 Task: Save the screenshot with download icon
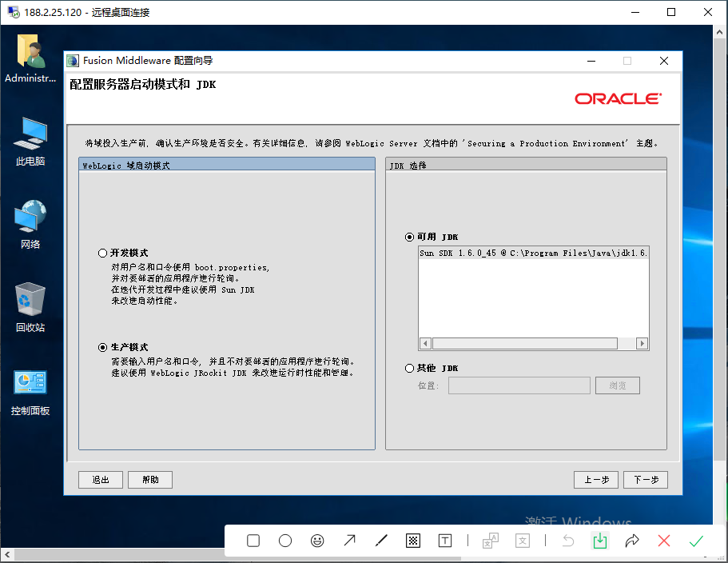(x=600, y=541)
